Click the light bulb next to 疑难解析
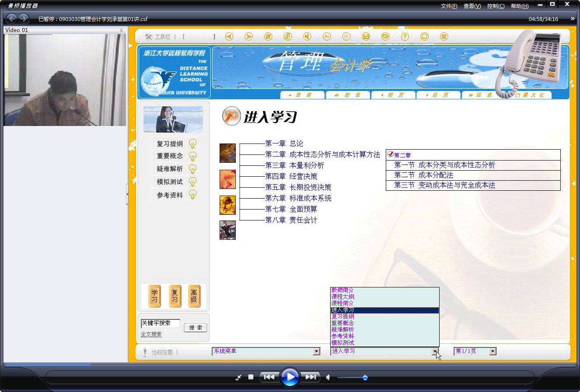 192,169
